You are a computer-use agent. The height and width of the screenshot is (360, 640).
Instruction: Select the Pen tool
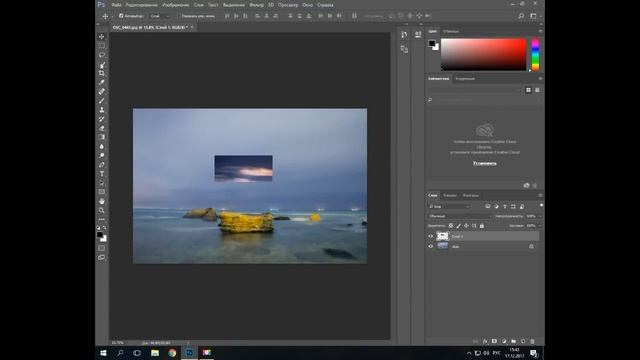tap(102, 165)
